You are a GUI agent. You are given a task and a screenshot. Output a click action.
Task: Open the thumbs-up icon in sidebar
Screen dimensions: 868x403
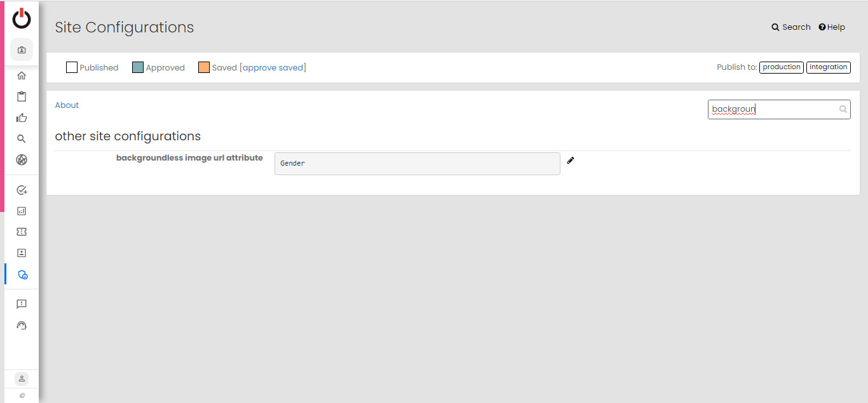click(22, 117)
